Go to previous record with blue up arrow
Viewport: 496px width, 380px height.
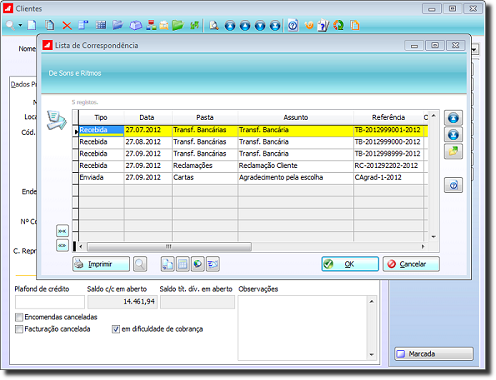click(x=245, y=25)
